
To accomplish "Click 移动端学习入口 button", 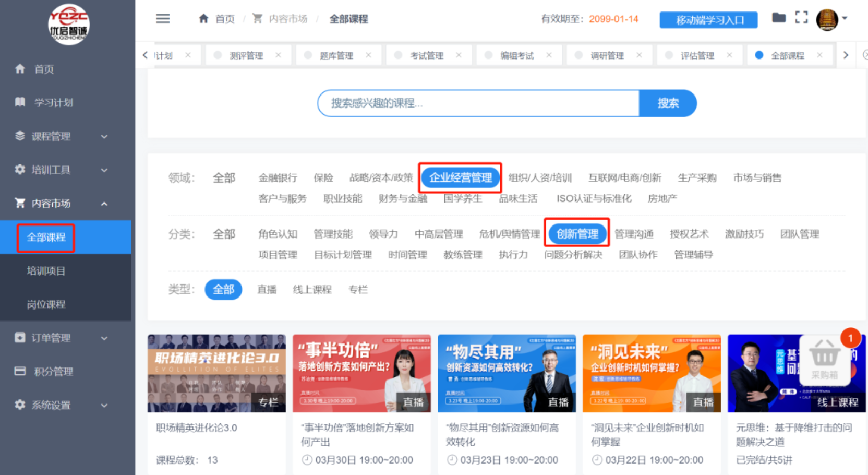I will 708,20.
